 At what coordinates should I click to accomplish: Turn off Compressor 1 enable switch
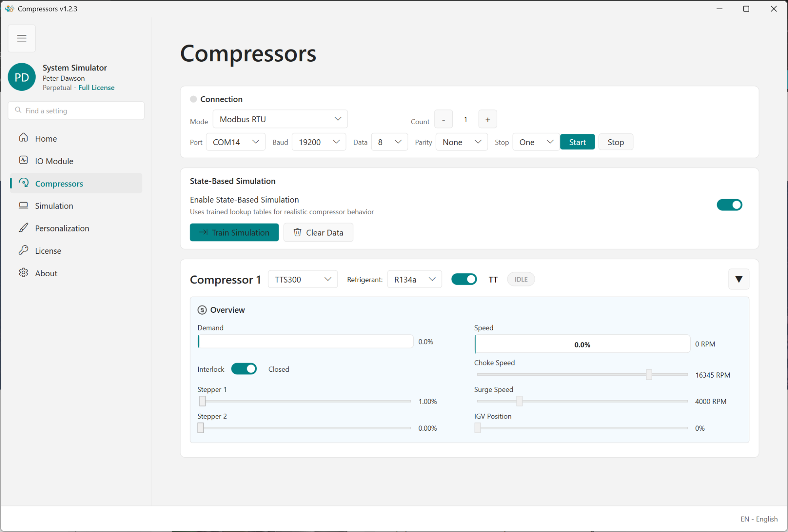click(464, 279)
